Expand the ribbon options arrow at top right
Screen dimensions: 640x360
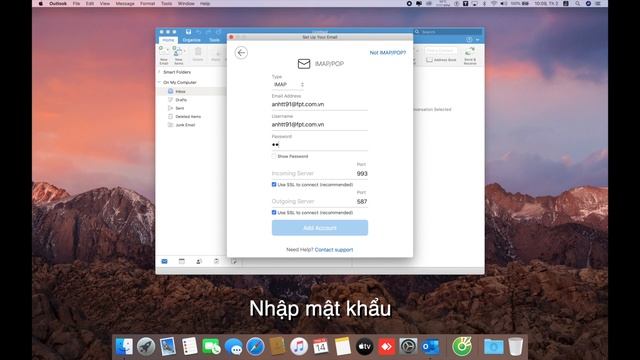tap(478, 40)
